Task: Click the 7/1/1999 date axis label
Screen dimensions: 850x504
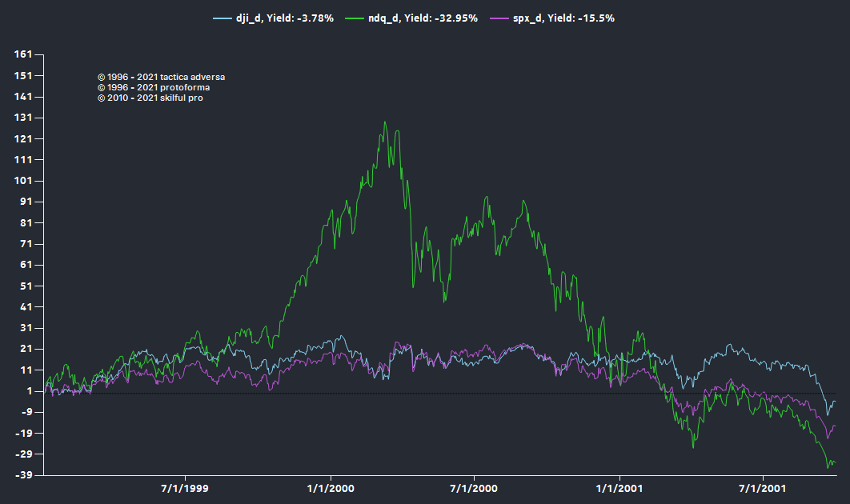Action: tap(186, 488)
